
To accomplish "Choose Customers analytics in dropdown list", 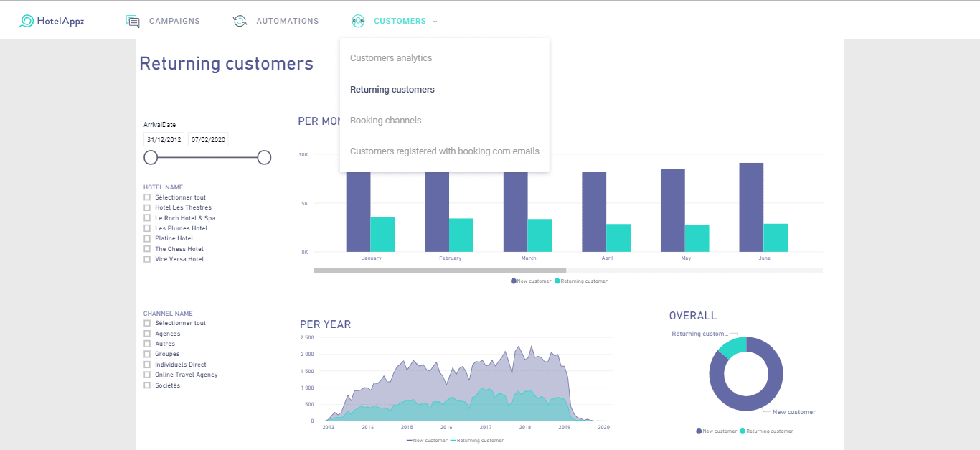I will click(391, 58).
